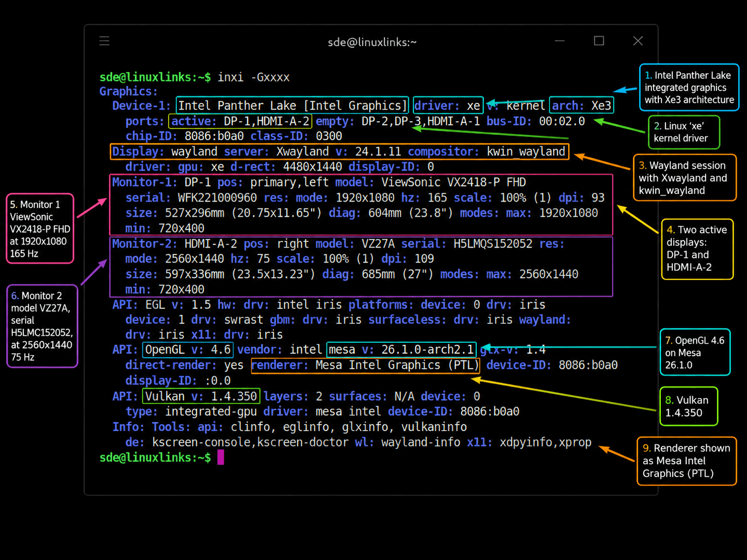Click the Monitor-1: label
The image size is (747, 560).
144,183
